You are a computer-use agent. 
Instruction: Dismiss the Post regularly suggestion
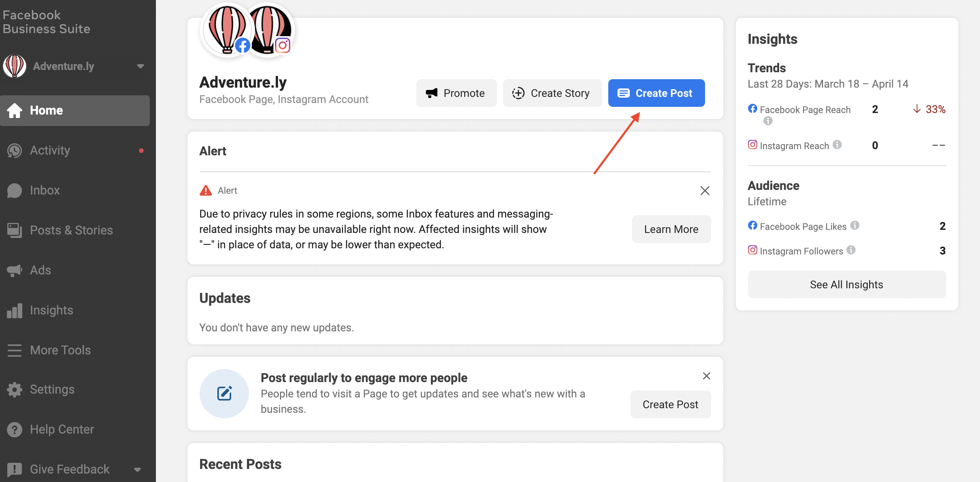(x=706, y=376)
